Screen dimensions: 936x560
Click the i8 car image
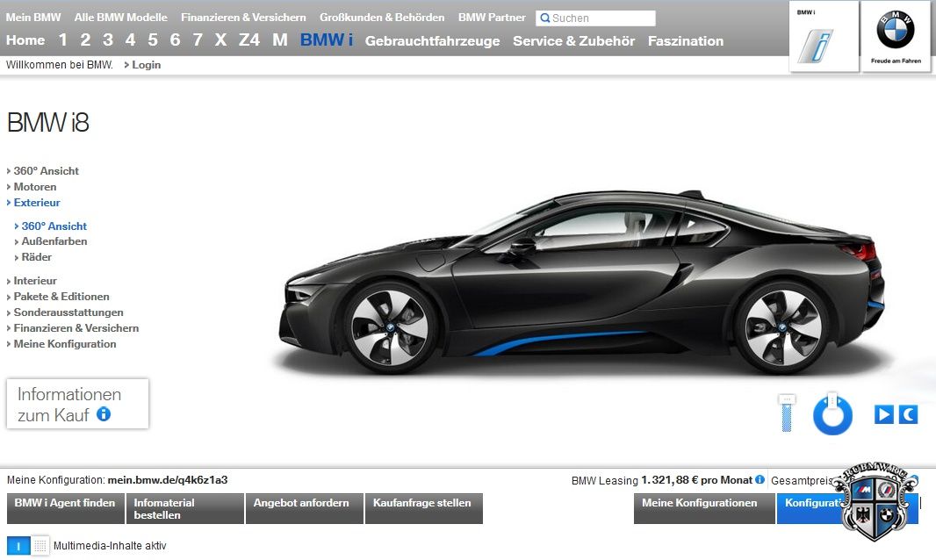pos(582,284)
